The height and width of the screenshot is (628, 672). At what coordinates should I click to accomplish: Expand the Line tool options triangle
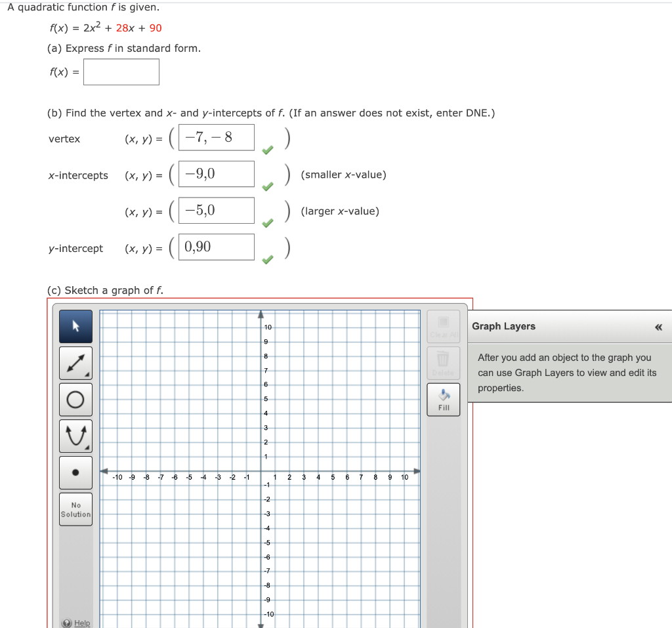(x=87, y=375)
